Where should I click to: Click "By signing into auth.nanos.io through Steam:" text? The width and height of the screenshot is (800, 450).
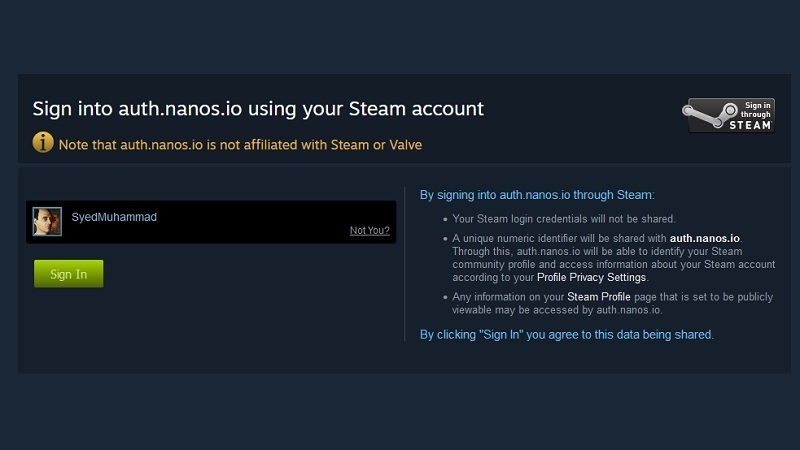(x=536, y=195)
